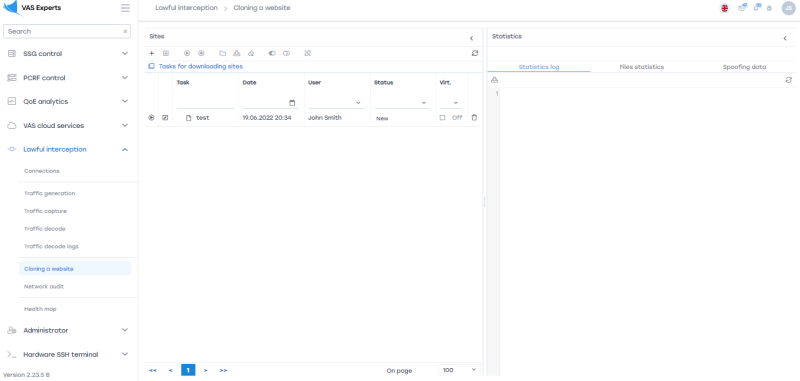Refresh the Sites list
This screenshot has width=800, height=381.
pos(475,53)
